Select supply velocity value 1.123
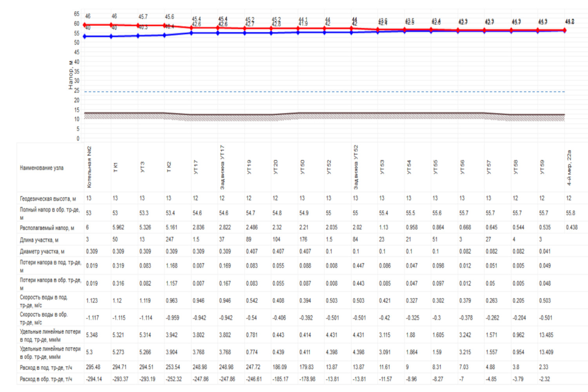Viewport: 588px width, 392px height. coord(92,301)
